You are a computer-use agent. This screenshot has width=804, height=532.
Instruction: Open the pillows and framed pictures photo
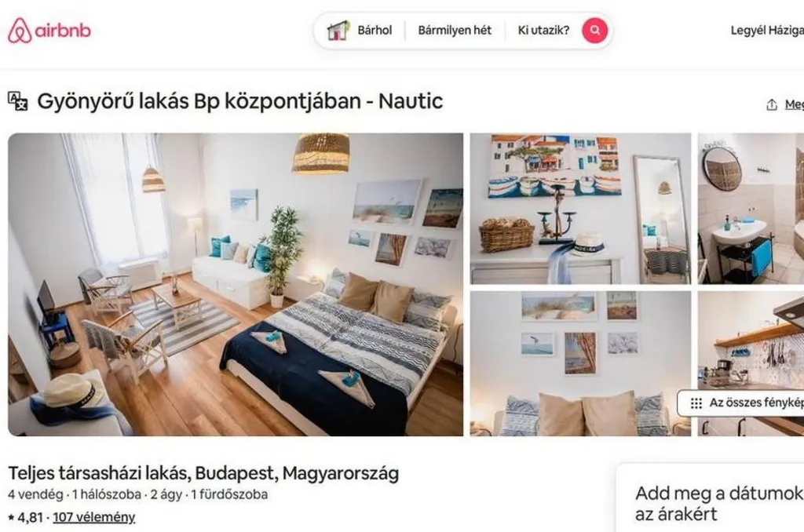click(x=580, y=364)
